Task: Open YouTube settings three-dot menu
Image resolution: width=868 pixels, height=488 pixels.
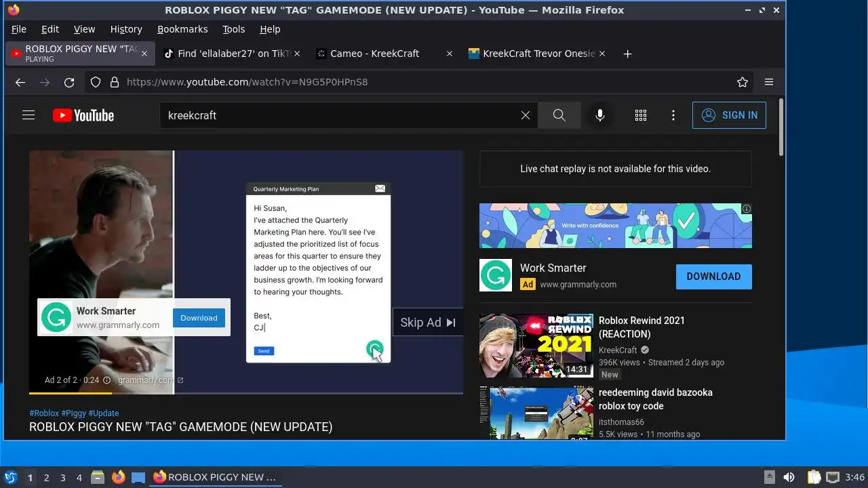Action: (x=673, y=115)
